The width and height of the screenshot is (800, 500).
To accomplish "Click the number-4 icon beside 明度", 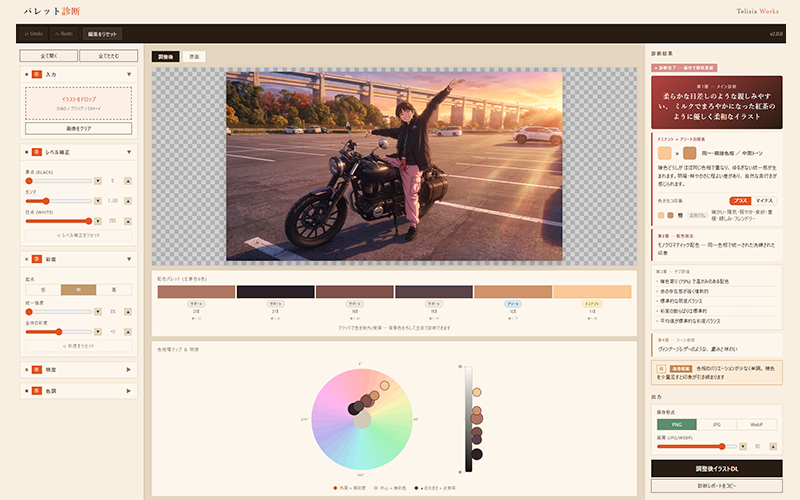I will pos(37,369).
